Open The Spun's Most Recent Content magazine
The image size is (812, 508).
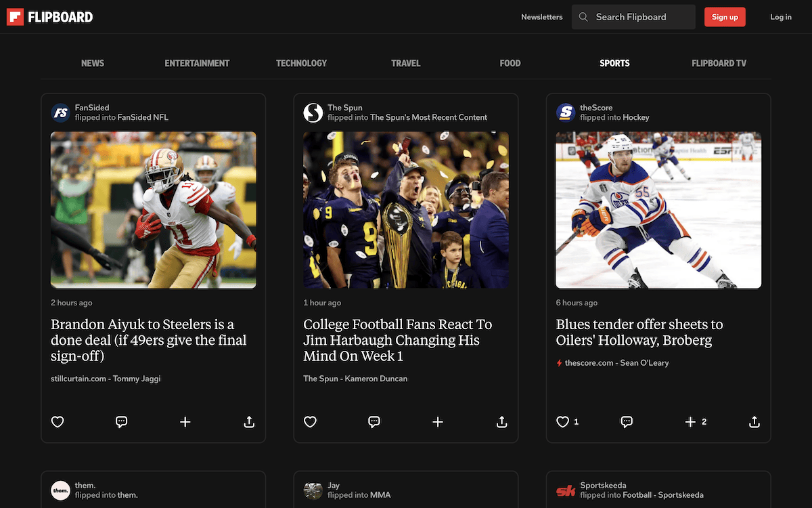[428, 117]
